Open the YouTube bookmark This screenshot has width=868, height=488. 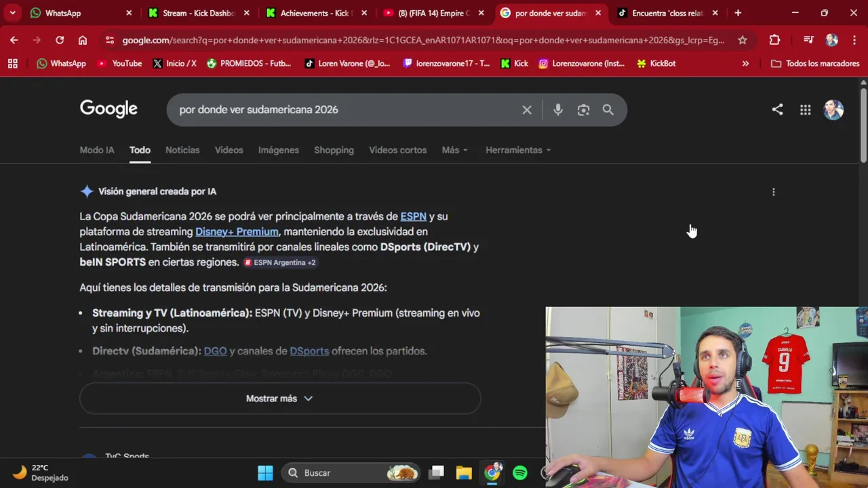(x=119, y=63)
